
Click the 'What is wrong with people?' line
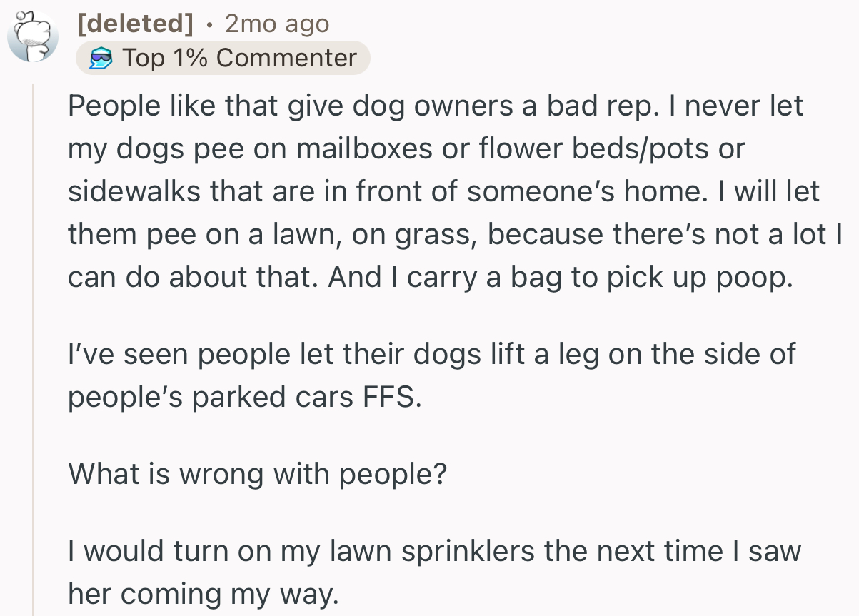tap(257, 473)
